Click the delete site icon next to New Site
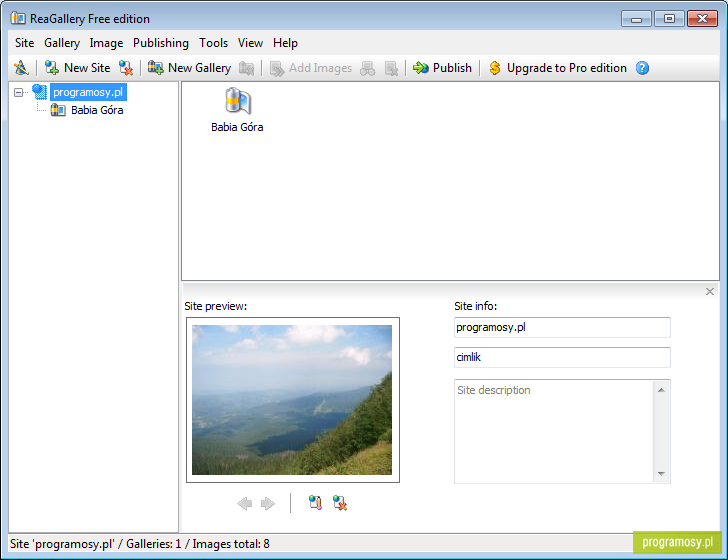Image resolution: width=728 pixels, height=560 pixels. click(x=126, y=68)
